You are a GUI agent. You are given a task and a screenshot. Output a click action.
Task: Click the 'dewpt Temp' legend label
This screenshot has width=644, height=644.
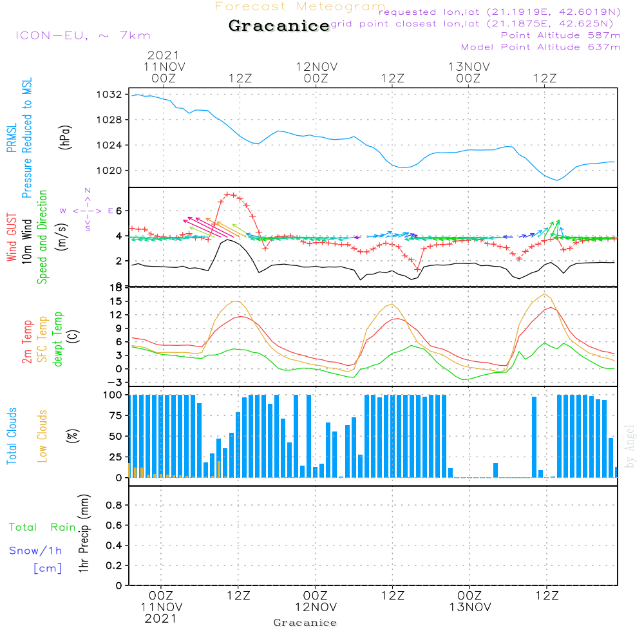[57, 339]
